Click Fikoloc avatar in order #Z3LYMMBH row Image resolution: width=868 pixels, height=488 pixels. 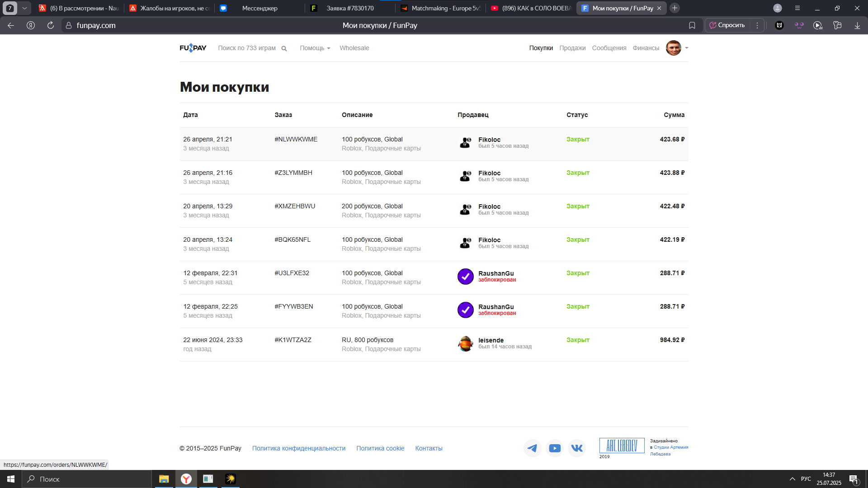point(465,176)
